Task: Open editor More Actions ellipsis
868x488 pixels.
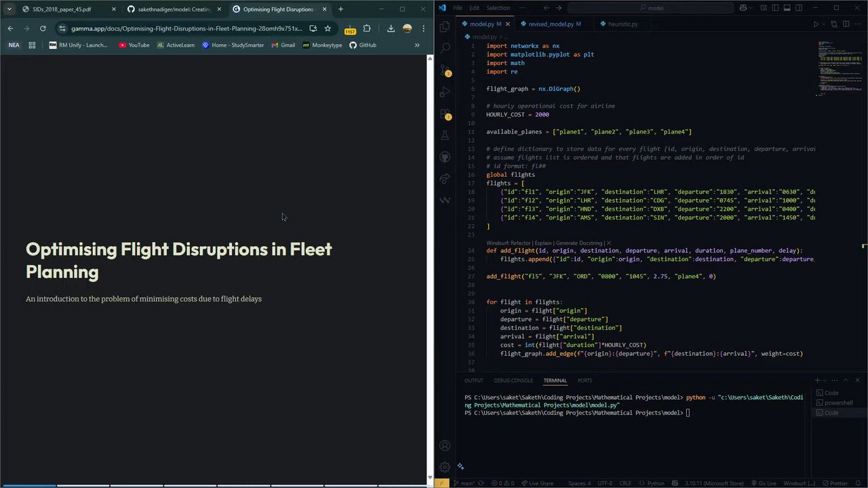Action: pos(859,24)
